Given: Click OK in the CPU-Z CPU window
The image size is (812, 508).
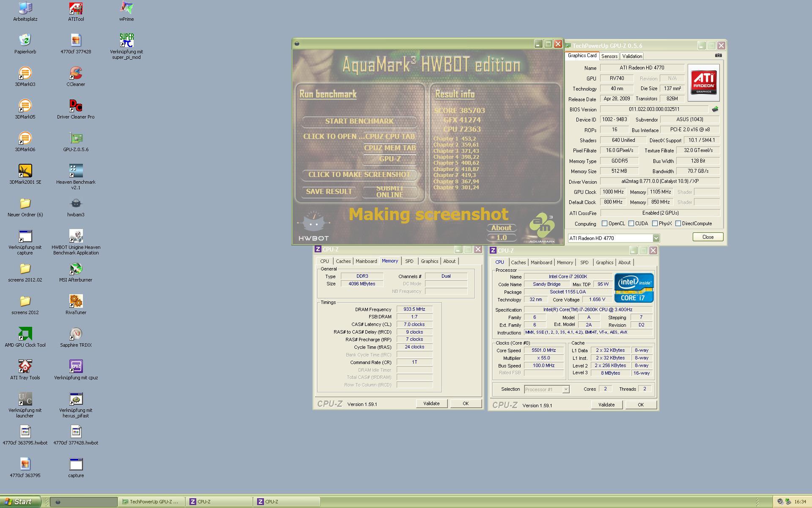Looking at the screenshot, I should pos(641,405).
